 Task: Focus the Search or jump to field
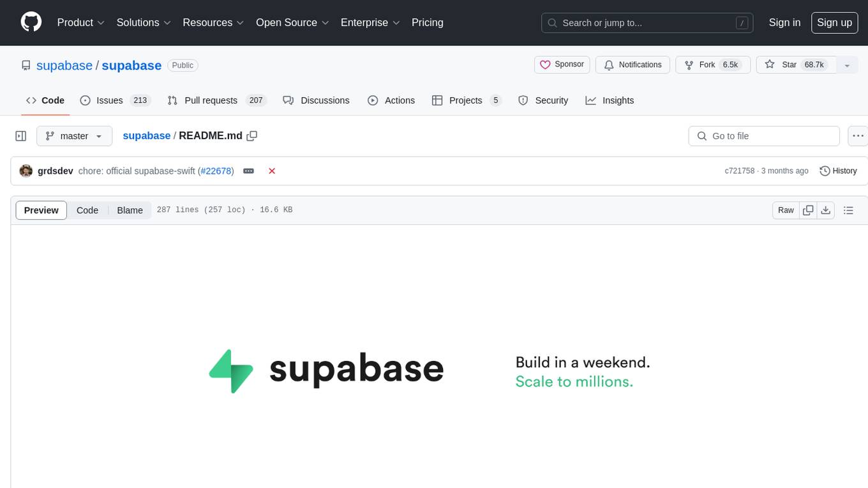point(647,23)
